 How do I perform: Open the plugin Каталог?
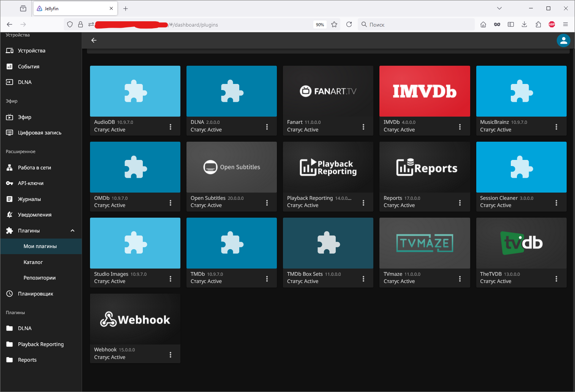pyautogui.click(x=41, y=262)
